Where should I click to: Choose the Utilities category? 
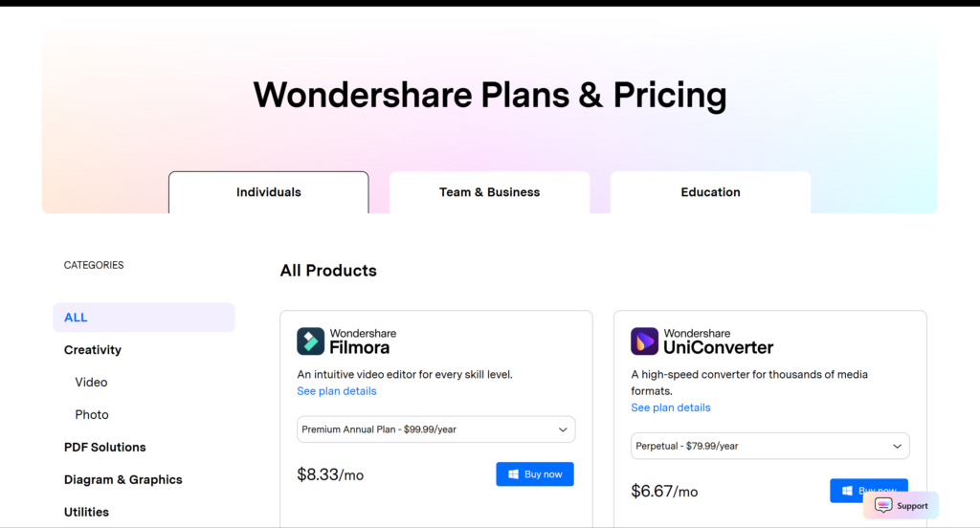(x=86, y=512)
